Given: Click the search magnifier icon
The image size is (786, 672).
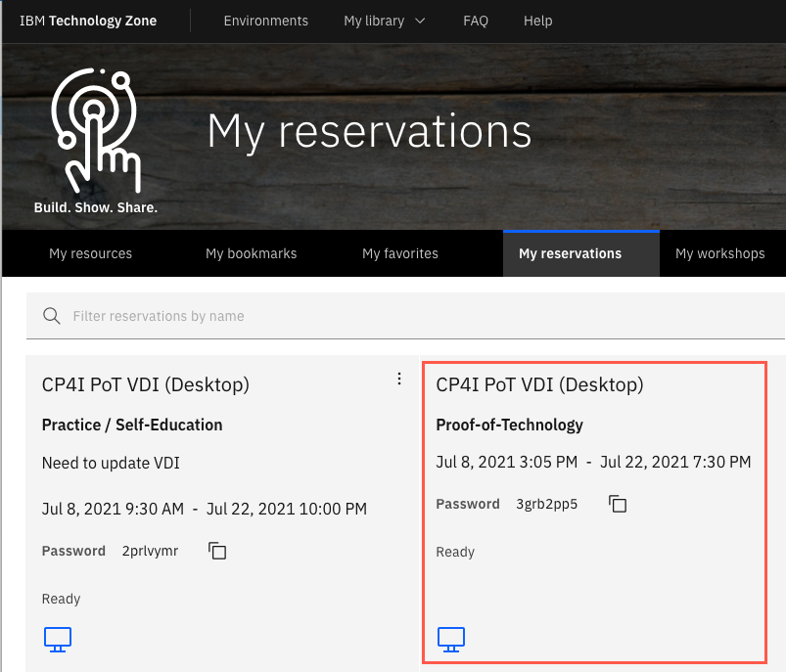Looking at the screenshot, I should [51, 316].
